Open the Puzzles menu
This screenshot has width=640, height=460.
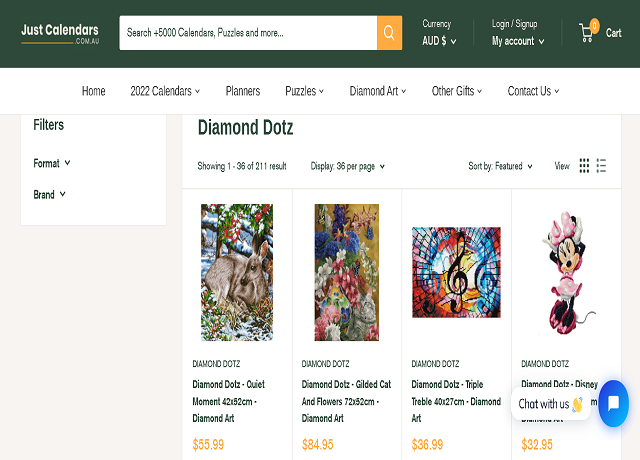pos(305,91)
